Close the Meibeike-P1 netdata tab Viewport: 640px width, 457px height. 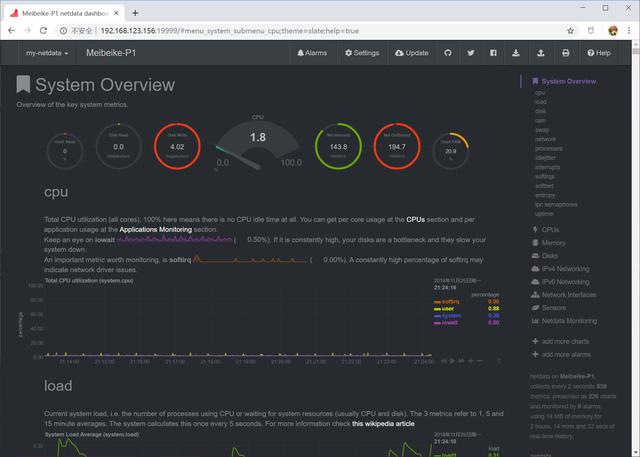116,13
